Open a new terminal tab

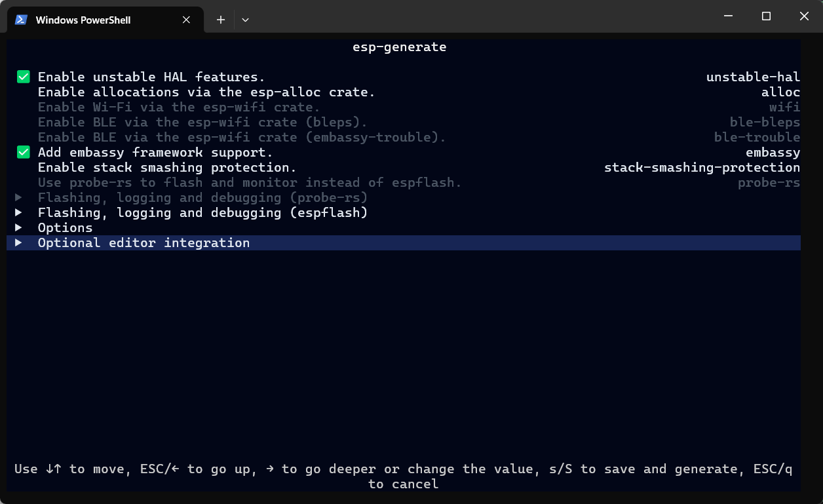pyautogui.click(x=221, y=20)
